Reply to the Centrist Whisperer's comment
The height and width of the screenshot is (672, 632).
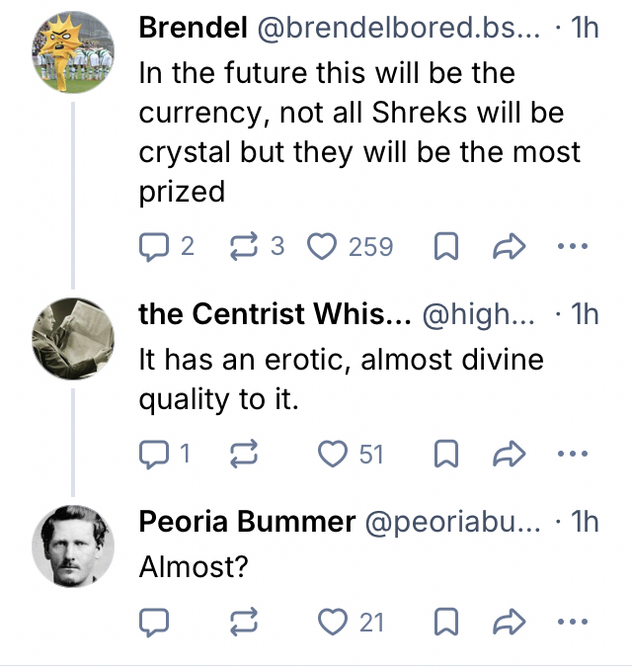pos(156,454)
